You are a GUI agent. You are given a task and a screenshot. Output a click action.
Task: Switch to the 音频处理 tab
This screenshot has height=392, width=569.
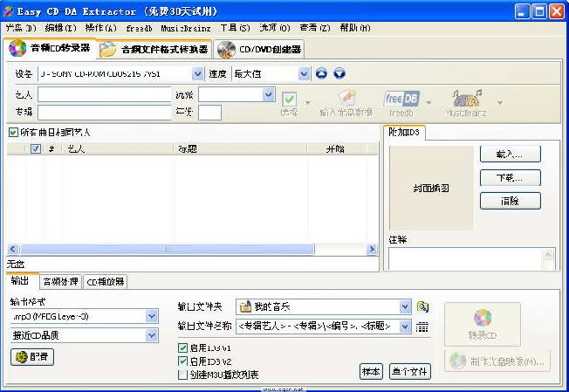click(60, 282)
